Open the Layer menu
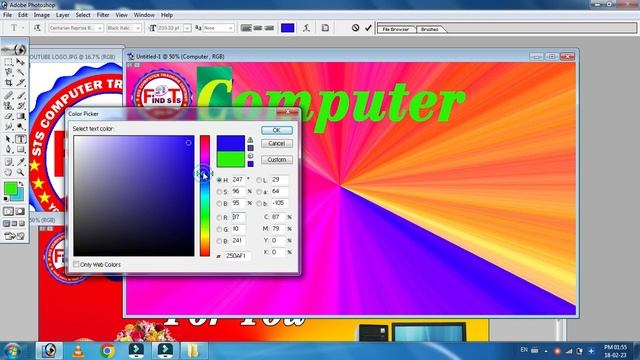Image resolution: width=640 pixels, height=360 pixels. click(x=62, y=15)
